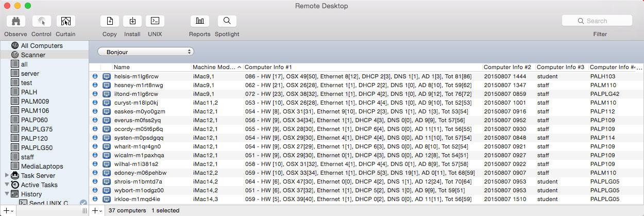This screenshot has width=644, height=216.
Task: Launch the Spotlight search tool
Action: coord(227,21)
